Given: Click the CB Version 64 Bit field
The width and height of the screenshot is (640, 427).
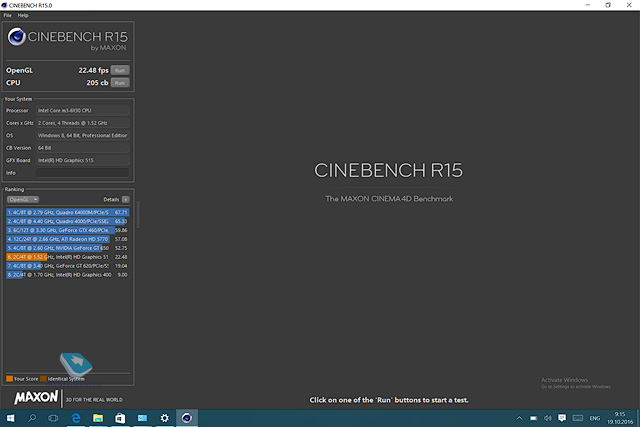Looking at the screenshot, I should point(82,148).
